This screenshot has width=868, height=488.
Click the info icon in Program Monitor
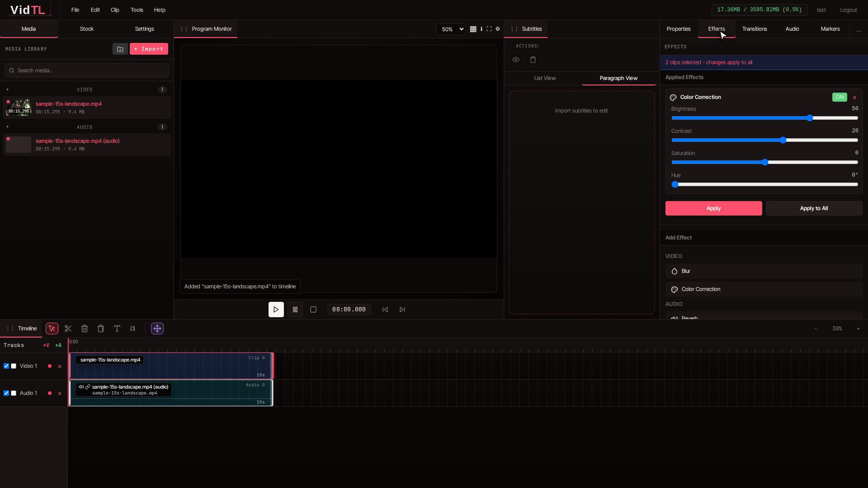pyautogui.click(x=481, y=29)
